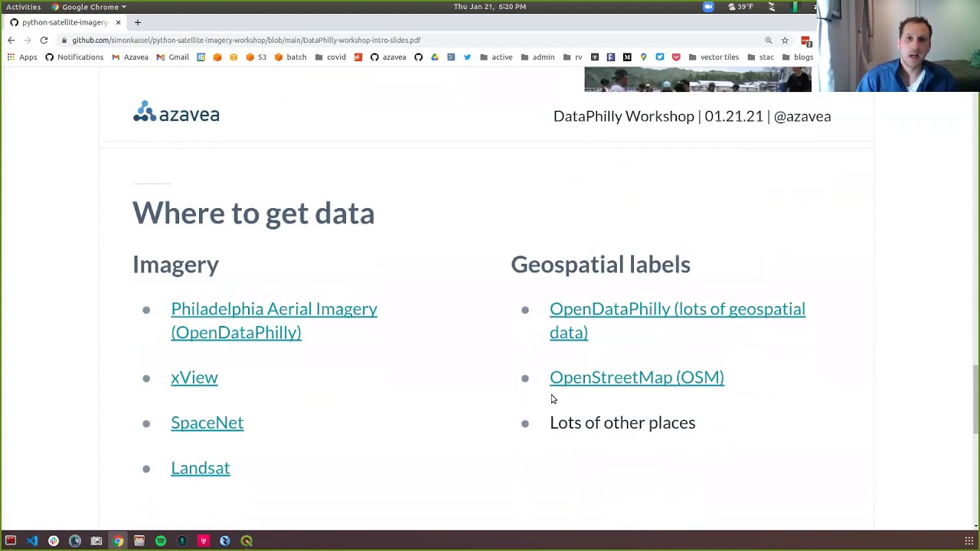Switch to Google Chrome in taskbar
Screen dimensions: 980x551
pos(118,541)
